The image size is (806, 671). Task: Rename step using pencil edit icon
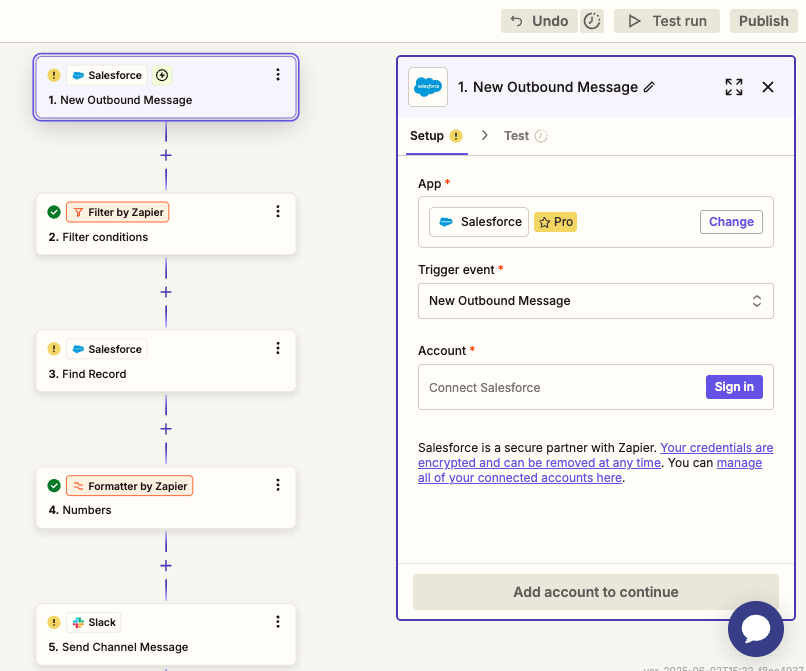(x=649, y=87)
